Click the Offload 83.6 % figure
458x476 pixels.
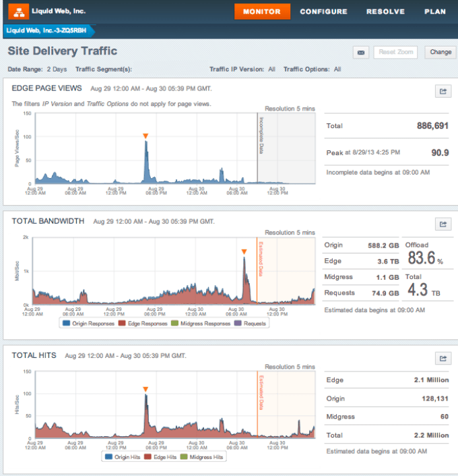click(x=425, y=258)
